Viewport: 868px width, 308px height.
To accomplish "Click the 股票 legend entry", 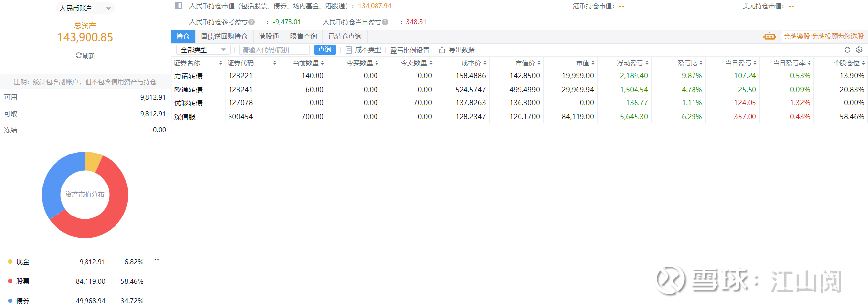I will click(x=76, y=281).
